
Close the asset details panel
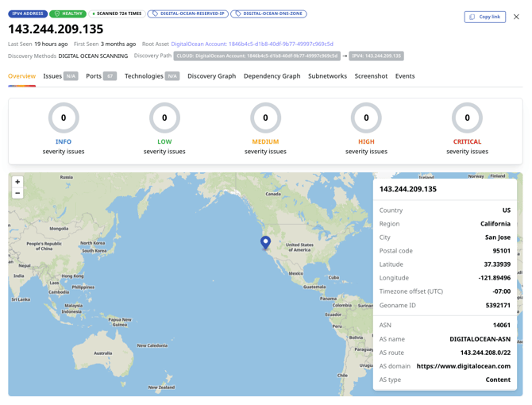(x=516, y=17)
